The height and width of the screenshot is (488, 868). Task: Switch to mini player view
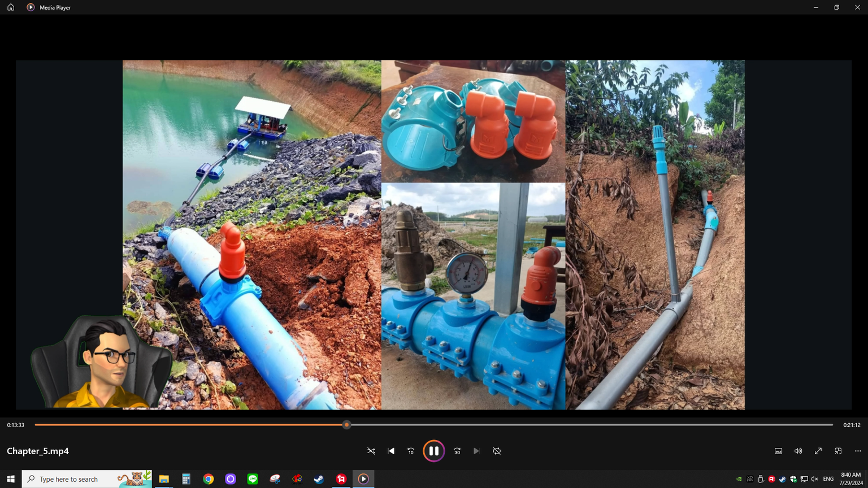click(x=838, y=451)
